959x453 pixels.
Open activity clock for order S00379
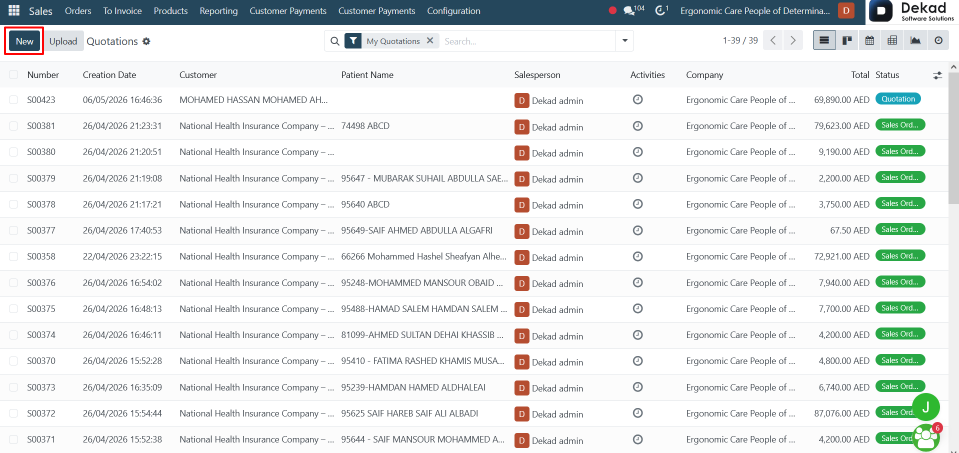click(637, 178)
